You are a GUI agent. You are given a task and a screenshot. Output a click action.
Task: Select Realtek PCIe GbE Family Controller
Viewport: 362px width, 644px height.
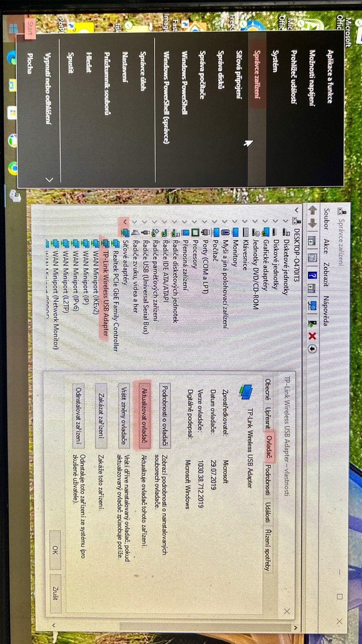pos(115,300)
